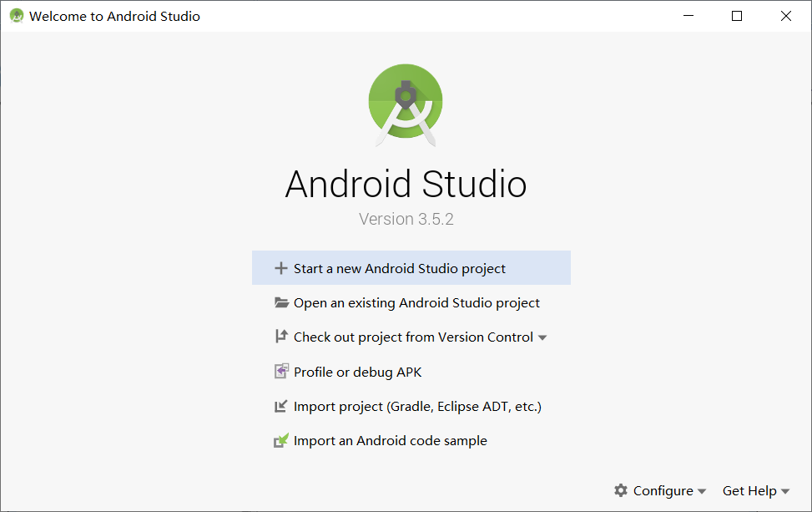Expand the Version Control dropdown arrow

(x=542, y=338)
